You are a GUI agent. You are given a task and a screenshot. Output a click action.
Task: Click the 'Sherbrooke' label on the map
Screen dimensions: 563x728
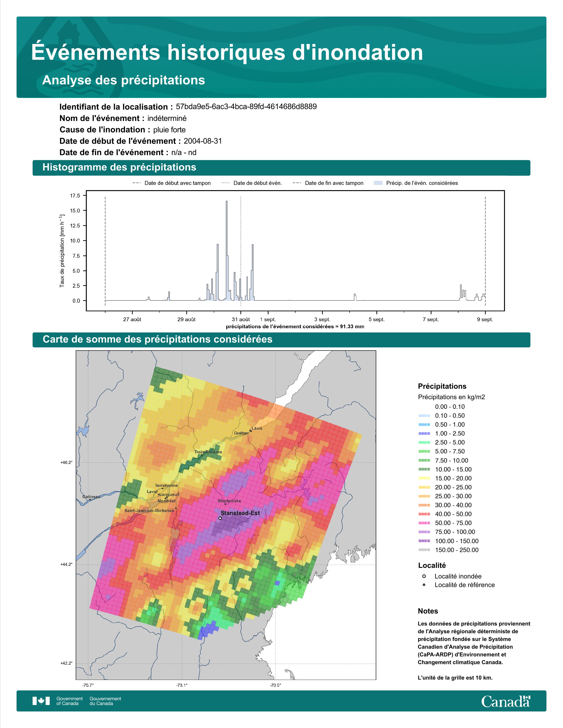[229, 501]
